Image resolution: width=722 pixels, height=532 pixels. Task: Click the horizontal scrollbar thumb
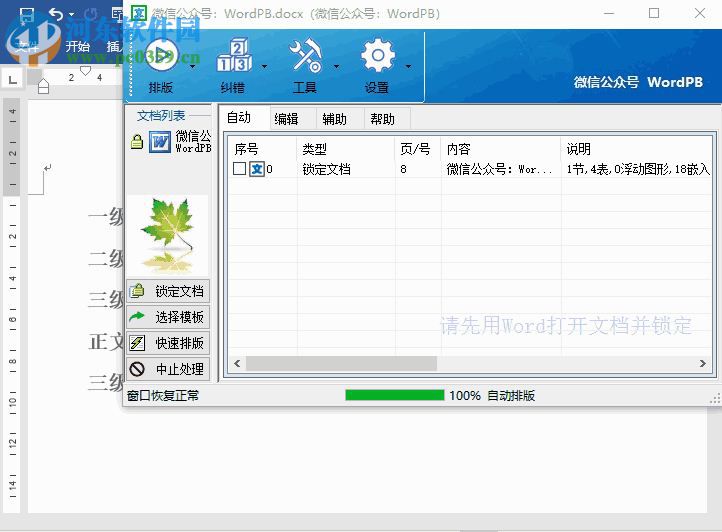pos(341,363)
